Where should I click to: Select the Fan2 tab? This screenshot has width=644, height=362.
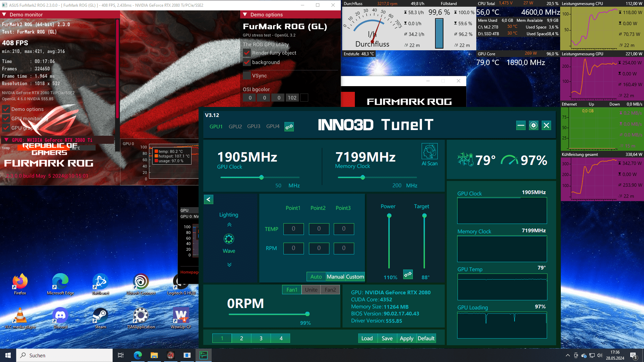[330, 290]
